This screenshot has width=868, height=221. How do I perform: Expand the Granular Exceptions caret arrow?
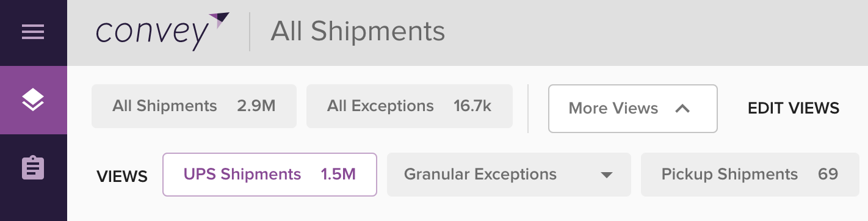click(606, 175)
